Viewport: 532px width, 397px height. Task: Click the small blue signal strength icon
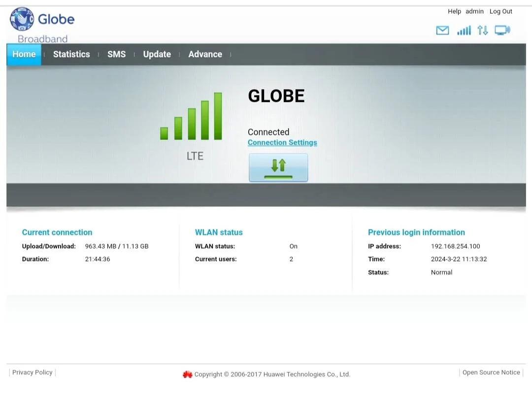pyautogui.click(x=464, y=31)
